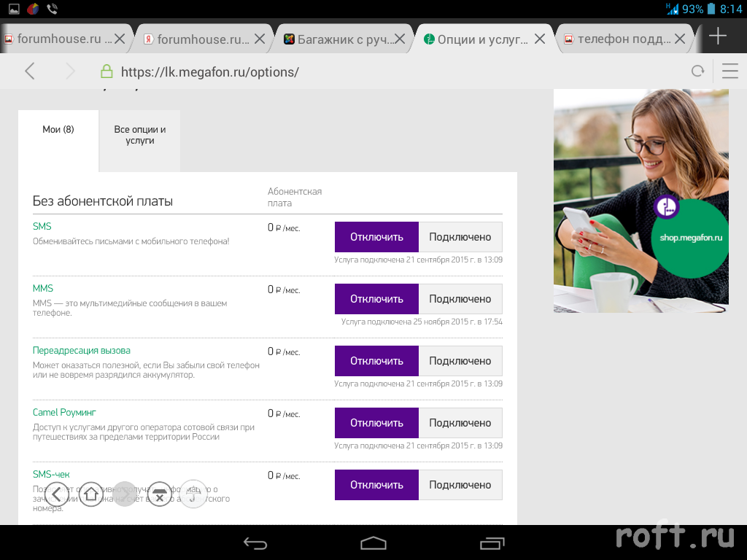Reload the page with the refresh icon
Screen dimensions: 747x560
tap(698, 71)
